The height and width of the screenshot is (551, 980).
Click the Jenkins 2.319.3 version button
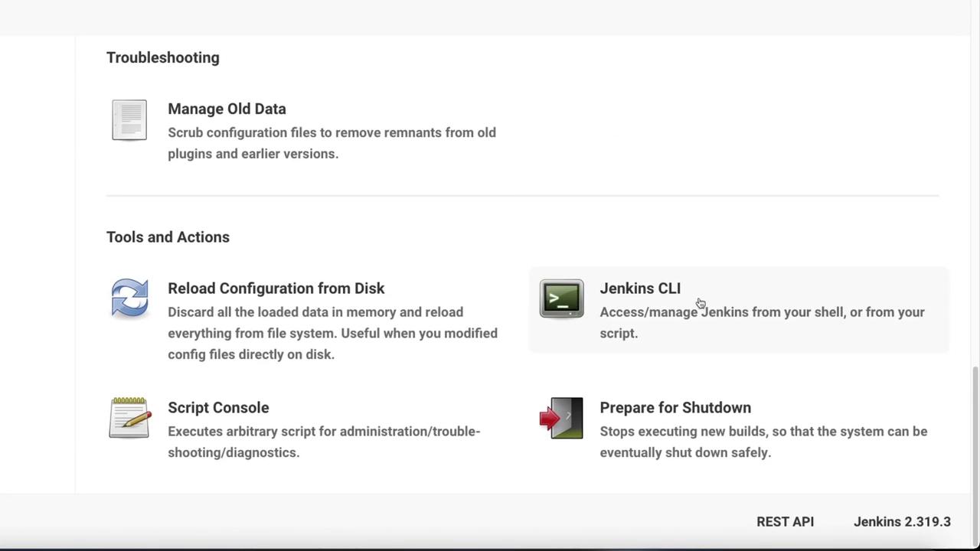[x=902, y=522]
